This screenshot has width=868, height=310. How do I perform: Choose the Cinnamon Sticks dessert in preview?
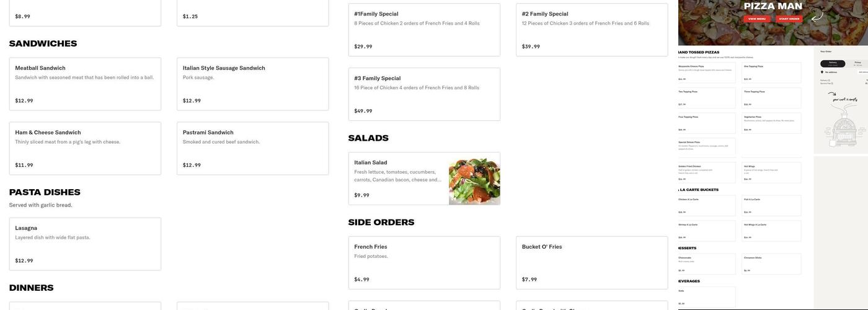pos(772,263)
